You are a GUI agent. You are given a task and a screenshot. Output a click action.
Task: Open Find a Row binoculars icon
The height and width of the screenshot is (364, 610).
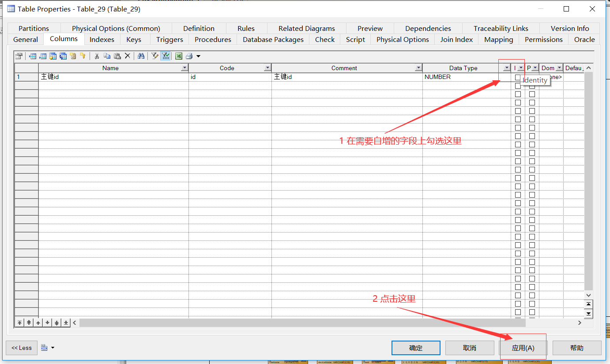141,56
